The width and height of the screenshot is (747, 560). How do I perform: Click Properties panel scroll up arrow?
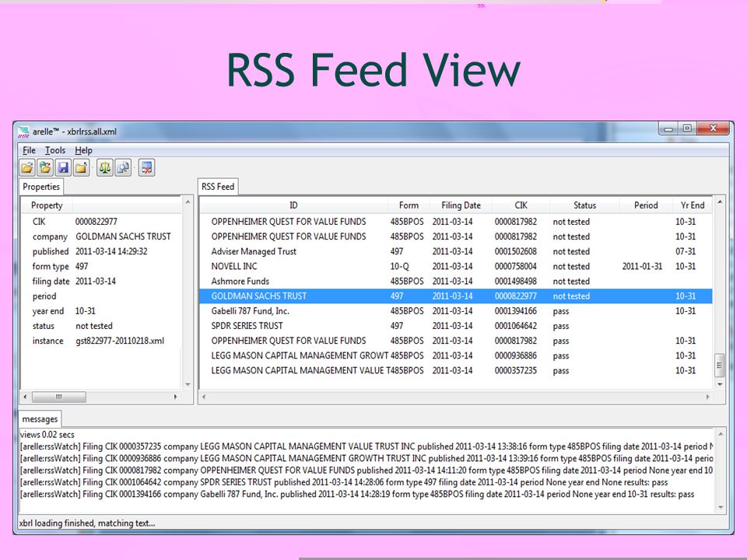click(x=188, y=202)
